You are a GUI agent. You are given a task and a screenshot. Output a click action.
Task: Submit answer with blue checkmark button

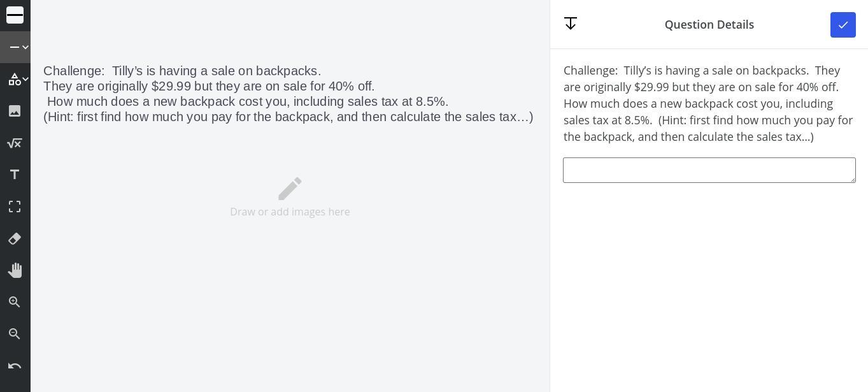click(843, 25)
